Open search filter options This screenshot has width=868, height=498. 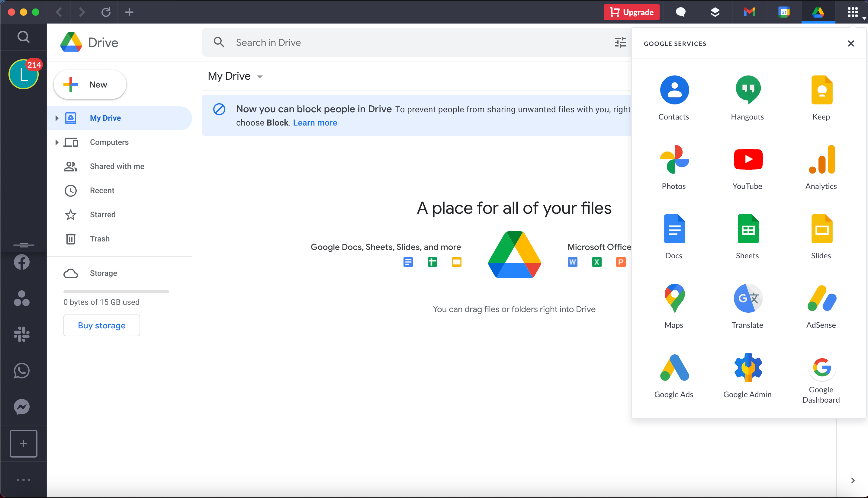pos(620,42)
